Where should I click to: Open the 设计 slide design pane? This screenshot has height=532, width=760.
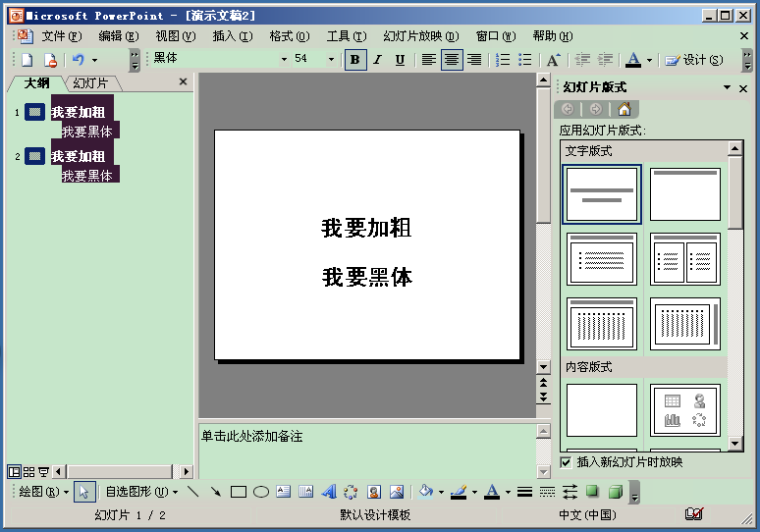coord(694,60)
